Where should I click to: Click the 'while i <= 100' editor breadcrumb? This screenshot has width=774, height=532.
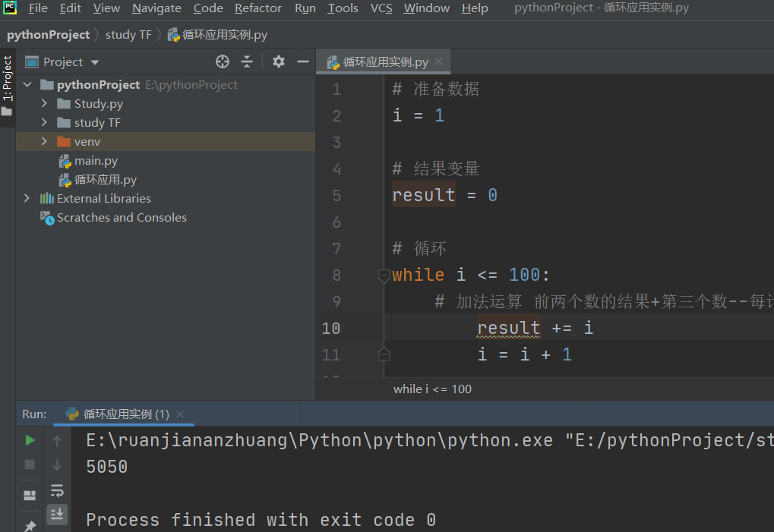pyautogui.click(x=432, y=389)
